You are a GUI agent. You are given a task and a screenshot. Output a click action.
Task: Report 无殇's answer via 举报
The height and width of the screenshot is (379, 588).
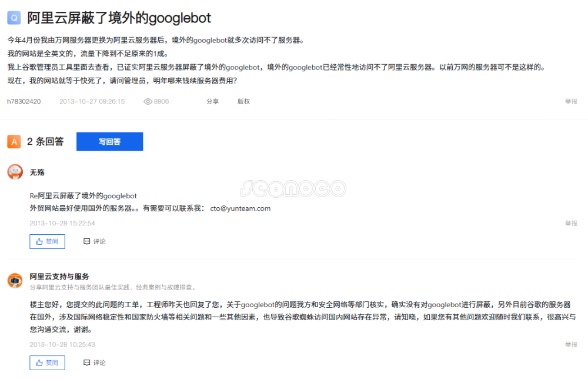click(x=571, y=223)
